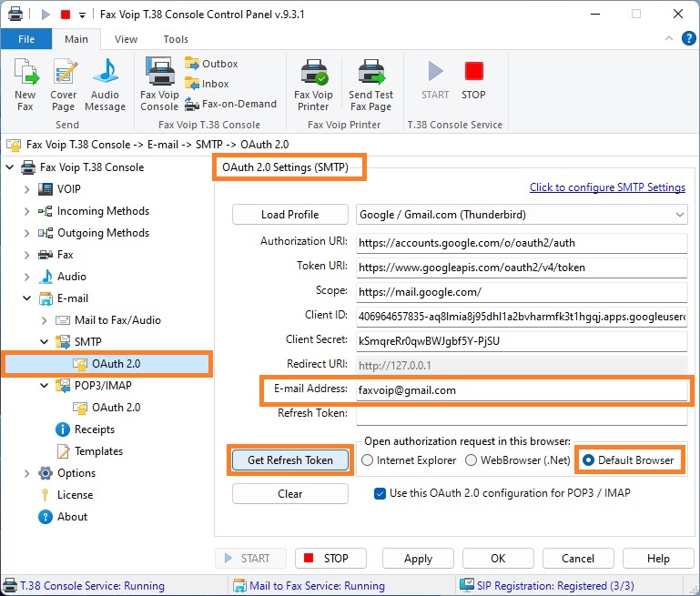Switch to the Tools ribbon tab
Image resolution: width=700 pixels, height=596 pixels.
(176, 39)
